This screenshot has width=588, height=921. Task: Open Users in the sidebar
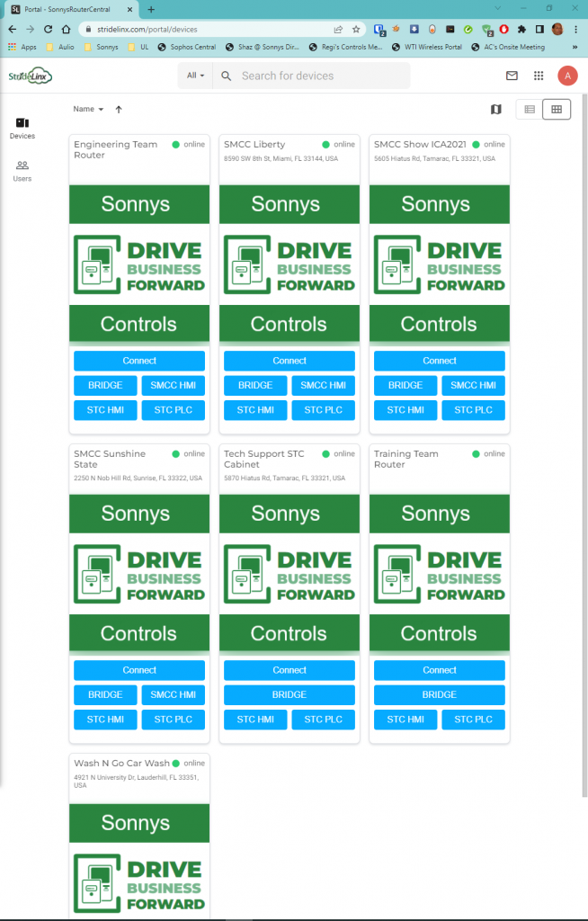(x=22, y=171)
